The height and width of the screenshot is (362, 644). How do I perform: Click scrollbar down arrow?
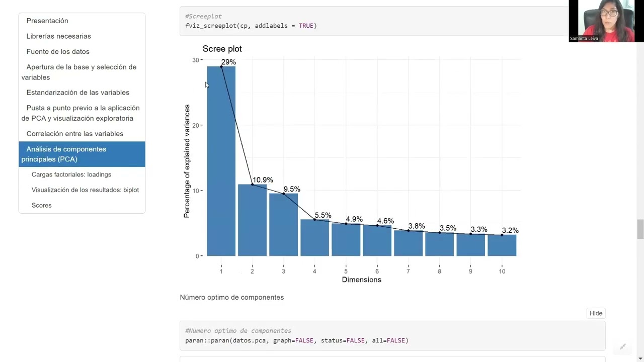pos(640,358)
